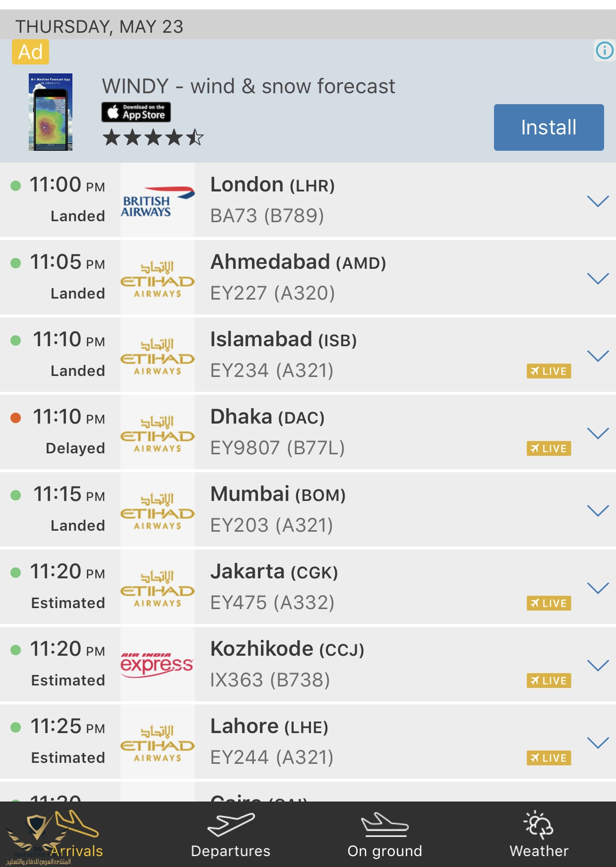Expand the London BA73 flight details
Image resolution: width=616 pixels, height=867 pixels.
point(598,201)
